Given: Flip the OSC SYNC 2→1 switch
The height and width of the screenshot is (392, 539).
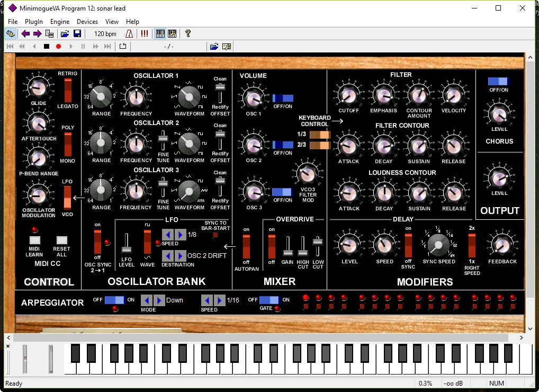Looking at the screenshot, I should click(97, 242).
